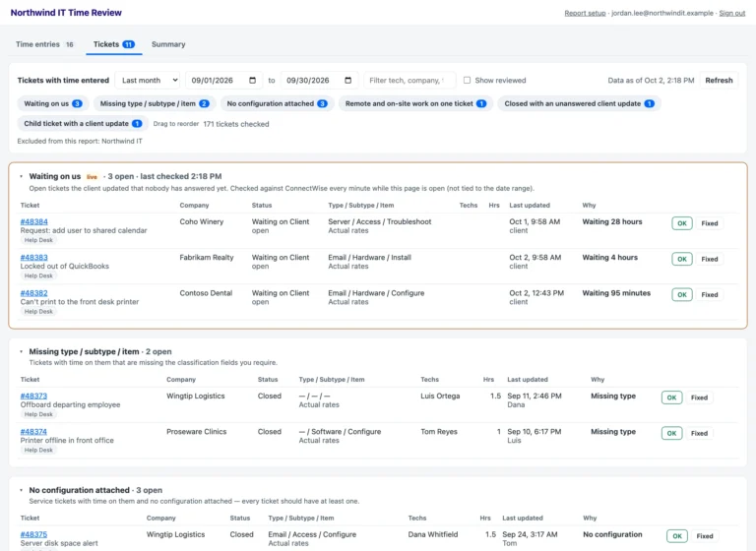Mark Proseware Clinics ticket as OK
756x551 pixels.
[x=671, y=433]
